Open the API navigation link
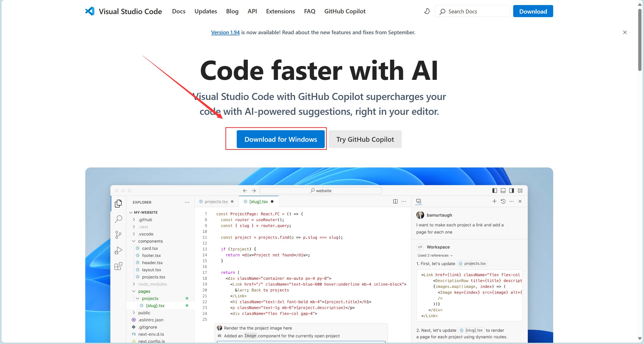 point(252,11)
